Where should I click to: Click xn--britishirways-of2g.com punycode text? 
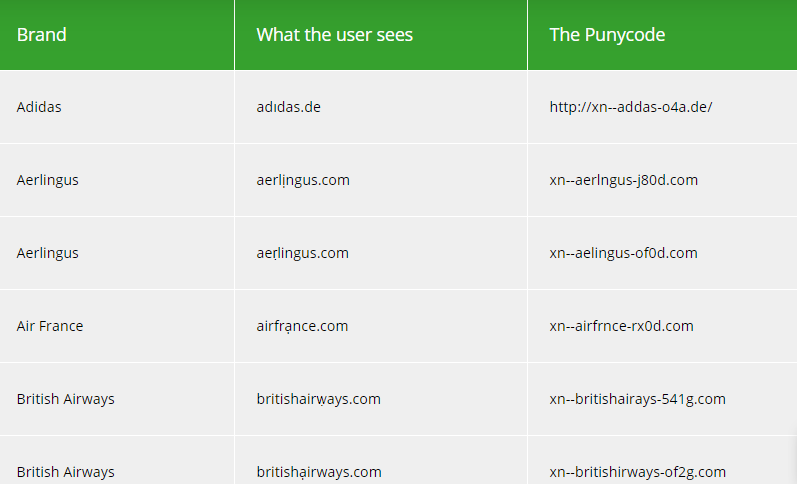(637, 472)
